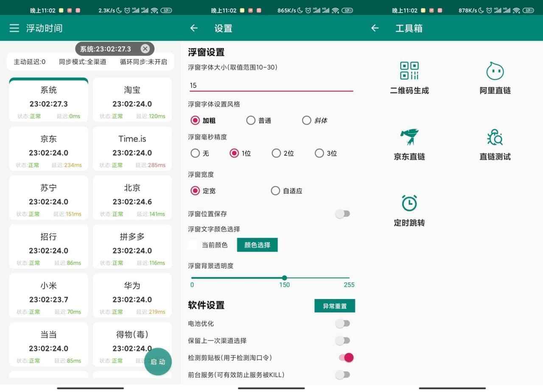Select the 北京 time source card
The image size is (543, 392).
tap(132, 198)
